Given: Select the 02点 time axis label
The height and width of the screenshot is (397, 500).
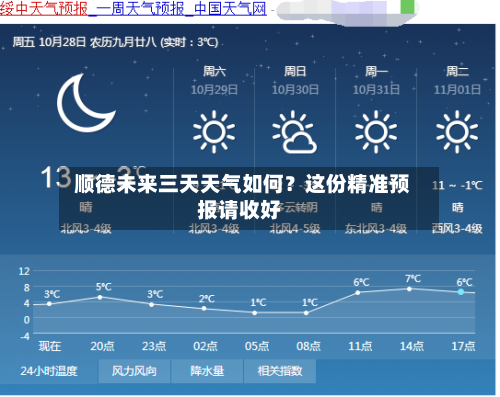Looking at the screenshot, I should (205, 346).
